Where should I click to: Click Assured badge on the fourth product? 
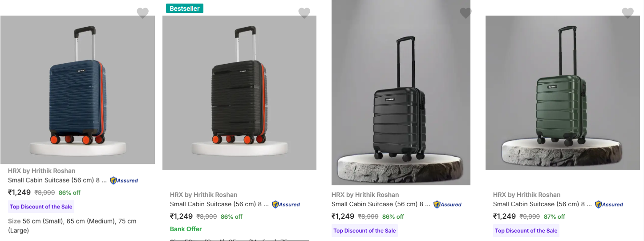point(609,204)
